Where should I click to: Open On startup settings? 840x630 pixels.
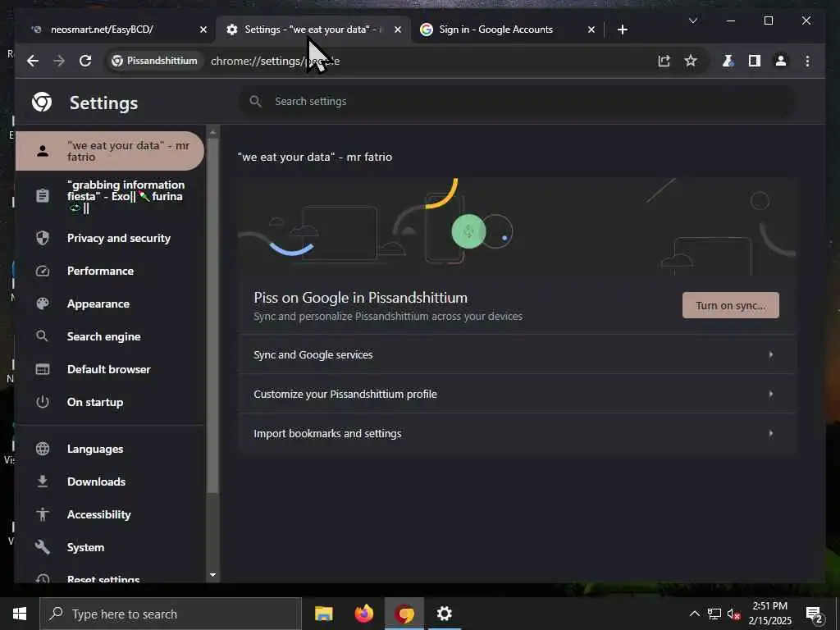coord(110,402)
